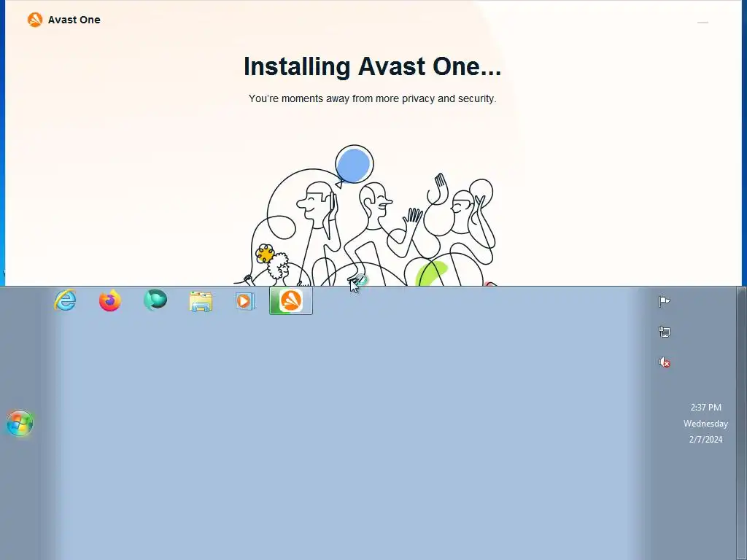Click the Show desktop strip at taskbar edge

(x=741, y=423)
